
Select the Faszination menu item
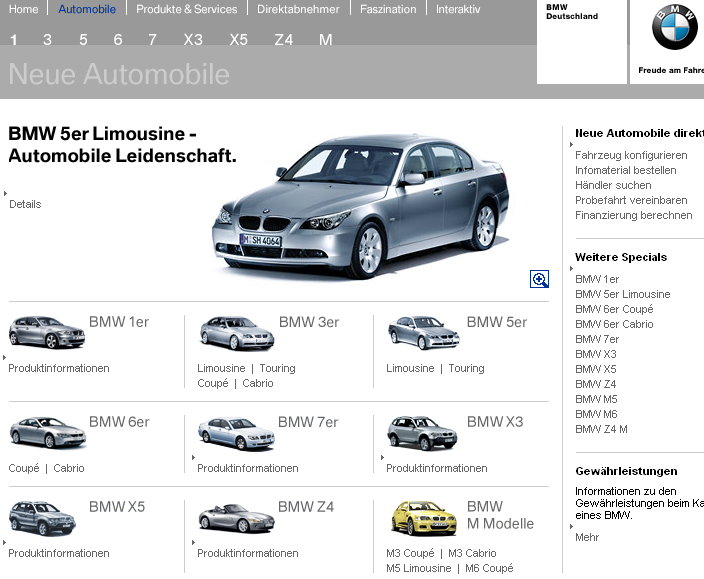click(x=388, y=9)
